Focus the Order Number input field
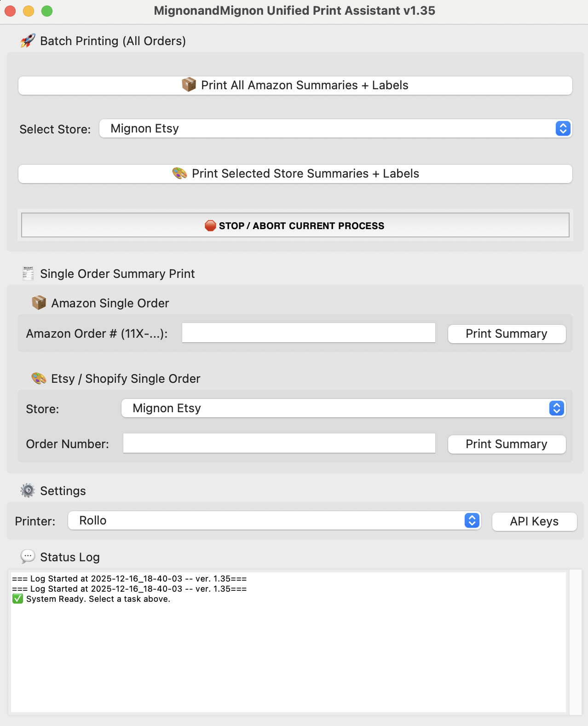This screenshot has height=726, width=588. [x=279, y=443]
